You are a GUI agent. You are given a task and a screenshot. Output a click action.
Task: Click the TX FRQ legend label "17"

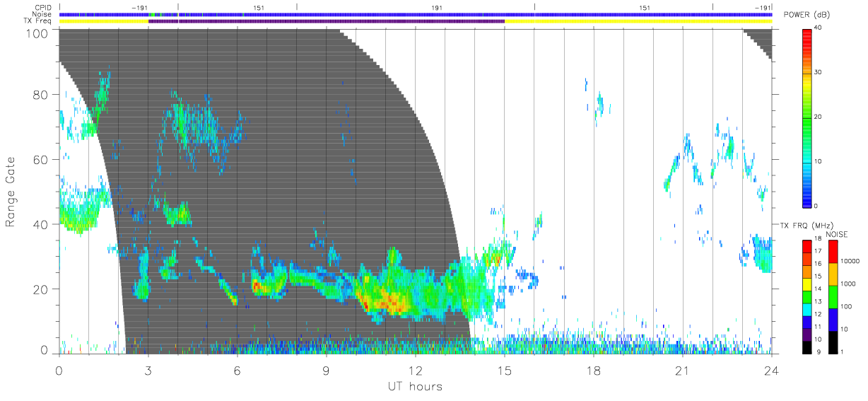tap(816, 251)
